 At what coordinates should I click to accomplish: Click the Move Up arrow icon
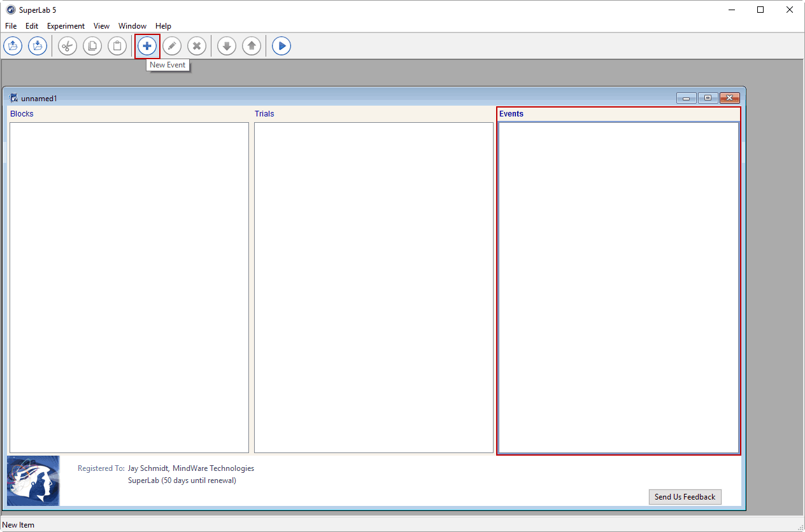pyautogui.click(x=252, y=46)
